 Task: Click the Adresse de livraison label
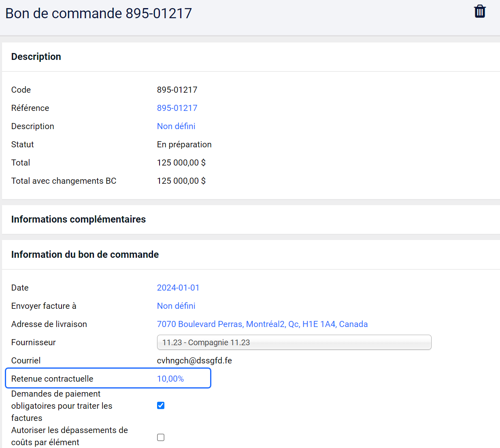pos(49,324)
